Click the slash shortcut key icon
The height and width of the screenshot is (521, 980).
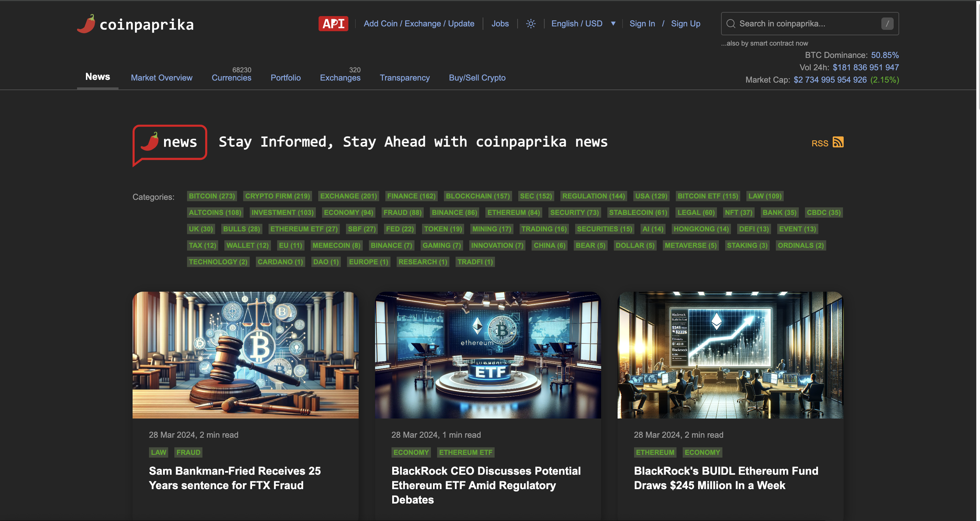pos(887,24)
